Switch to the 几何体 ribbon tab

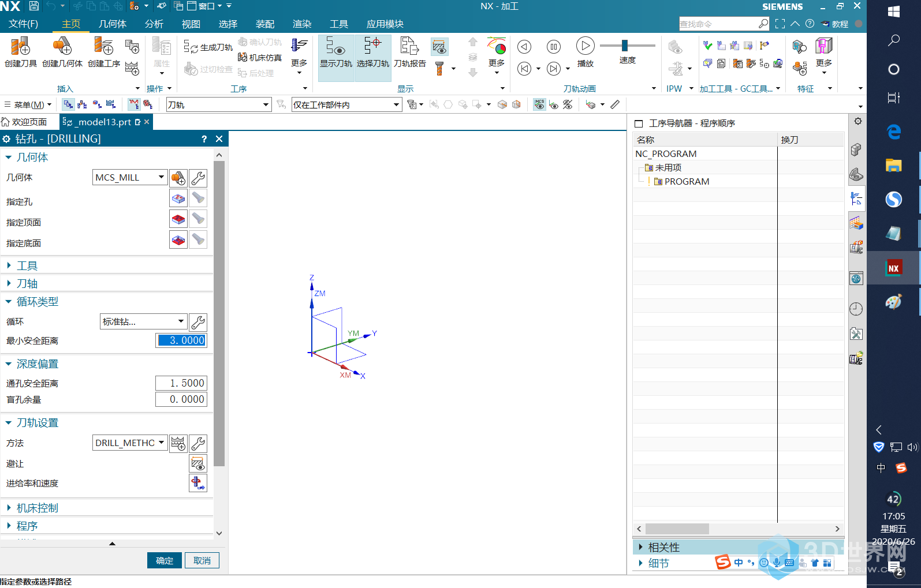(x=113, y=24)
